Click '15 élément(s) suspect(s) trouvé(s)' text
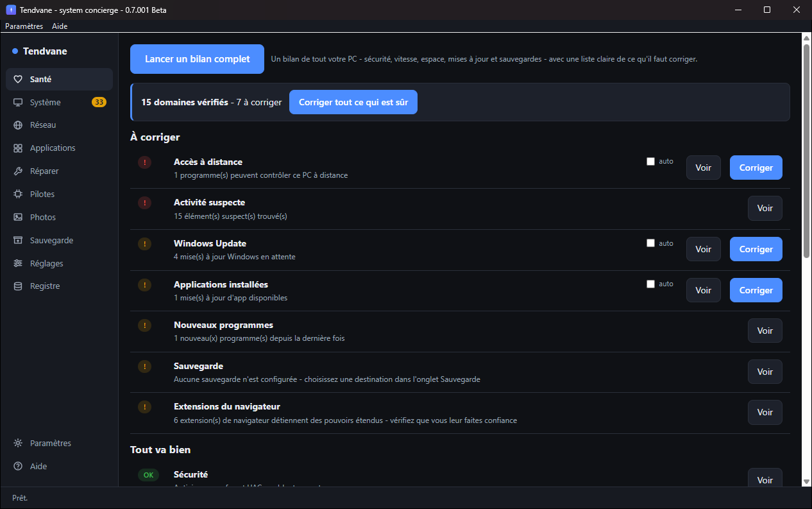The image size is (812, 509). [230, 216]
